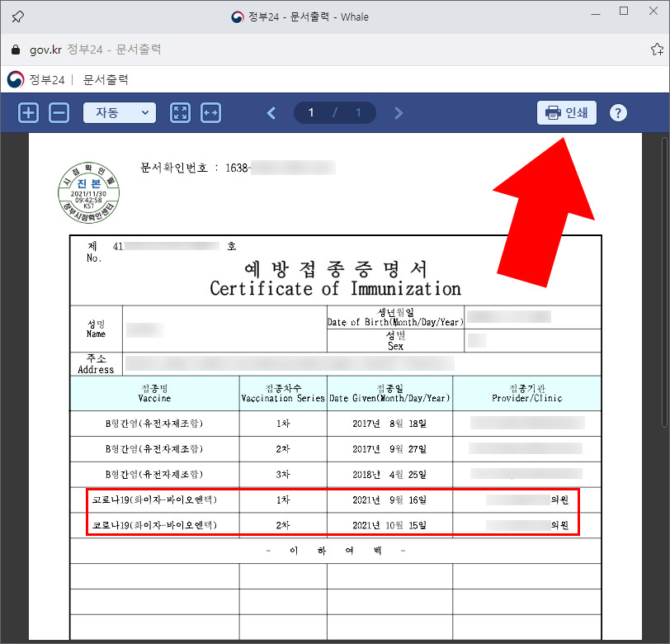Click the pin window icon

point(17,17)
